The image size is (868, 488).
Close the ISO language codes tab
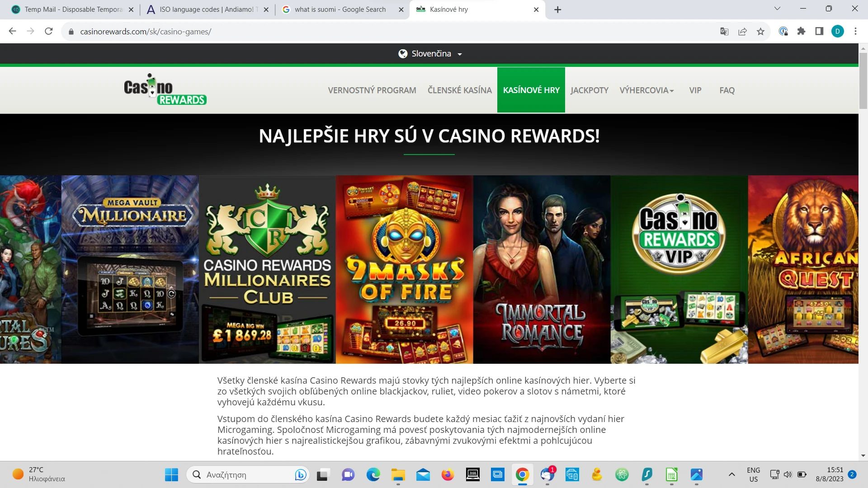[x=266, y=9]
